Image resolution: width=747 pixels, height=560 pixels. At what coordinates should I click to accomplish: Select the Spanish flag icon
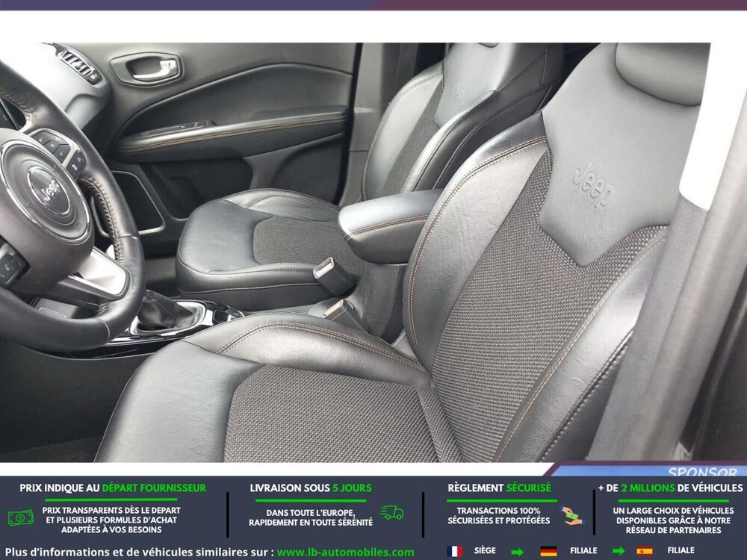tap(644, 551)
